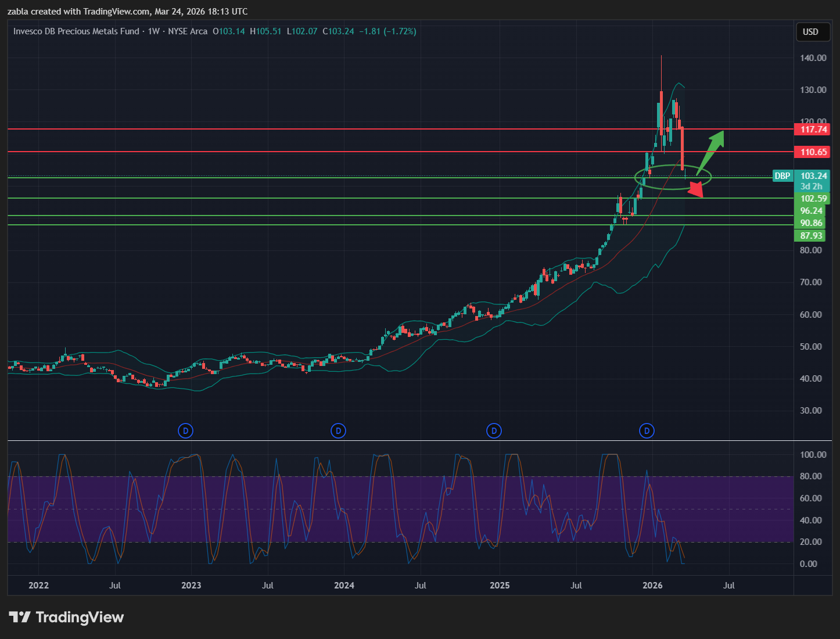Click the DBP symbol tag on price axis
This screenshot has width=840, height=639.
point(782,176)
